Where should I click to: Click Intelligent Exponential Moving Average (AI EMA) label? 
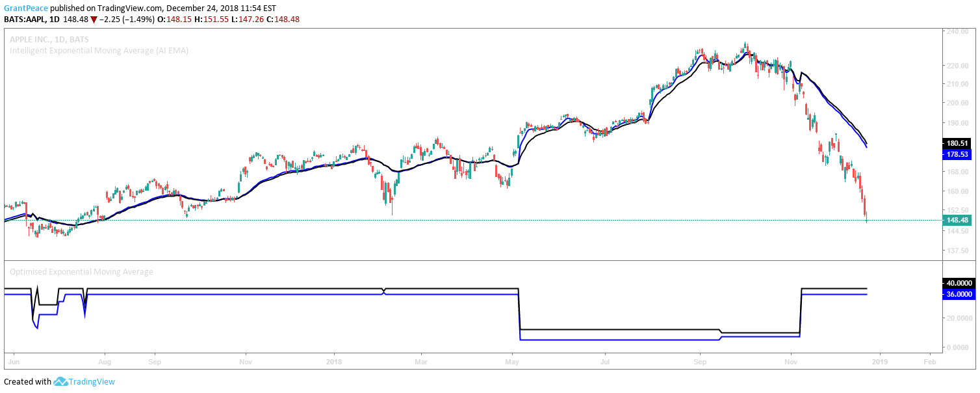[x=99, y=50]
